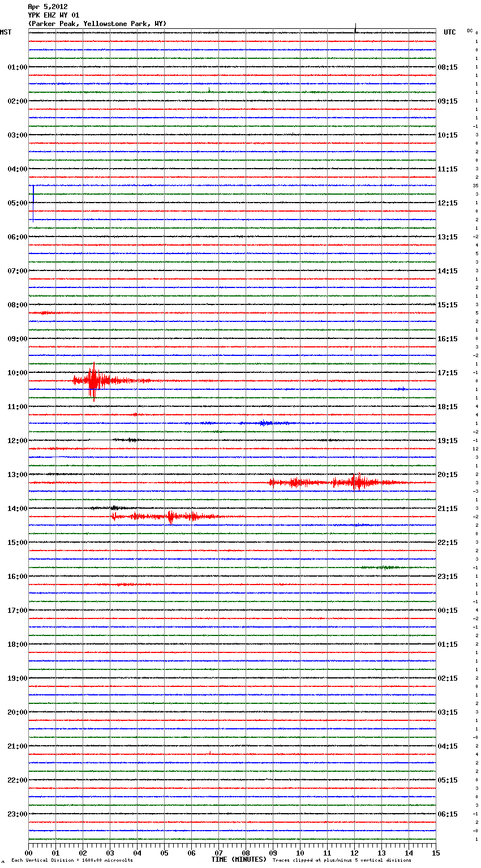The height and width of the screenshot is (868, 481).
Task: Click the 15 minute mark on bottom axis
Action: (x=436, y=853)
